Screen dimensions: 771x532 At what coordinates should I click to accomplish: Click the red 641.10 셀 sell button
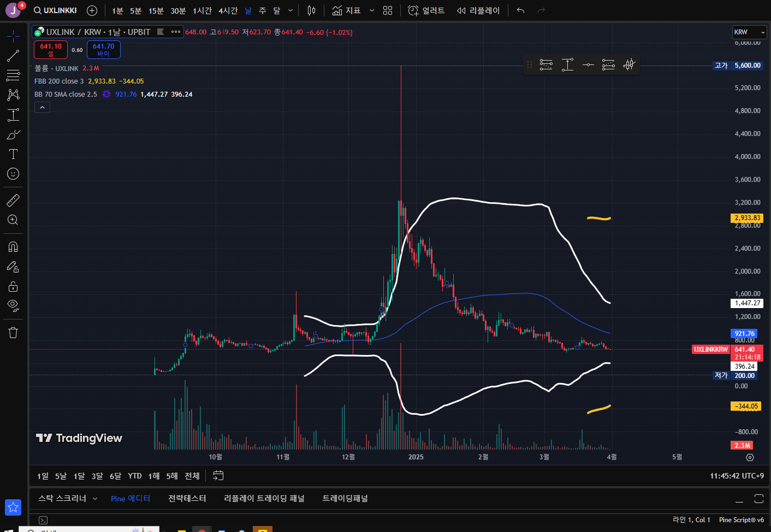(51, 50)
